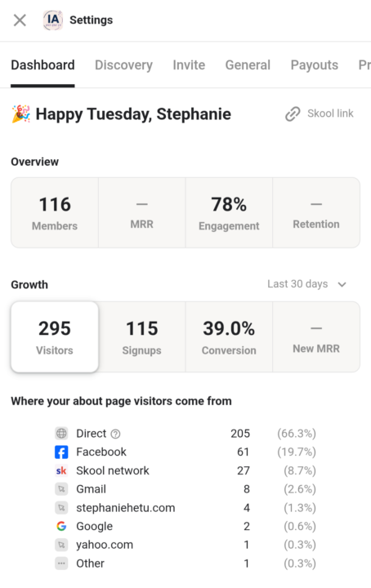Click the help question mark beside Direct

coord(115,434)
